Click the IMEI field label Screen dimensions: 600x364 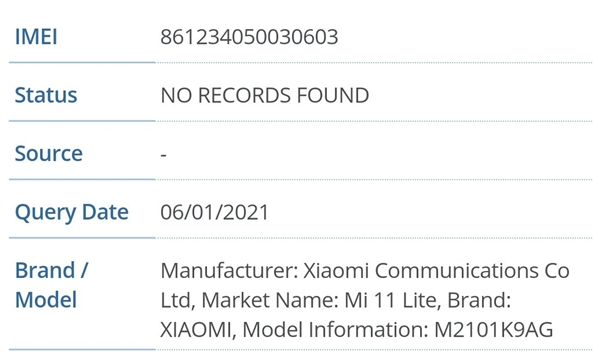36,37
